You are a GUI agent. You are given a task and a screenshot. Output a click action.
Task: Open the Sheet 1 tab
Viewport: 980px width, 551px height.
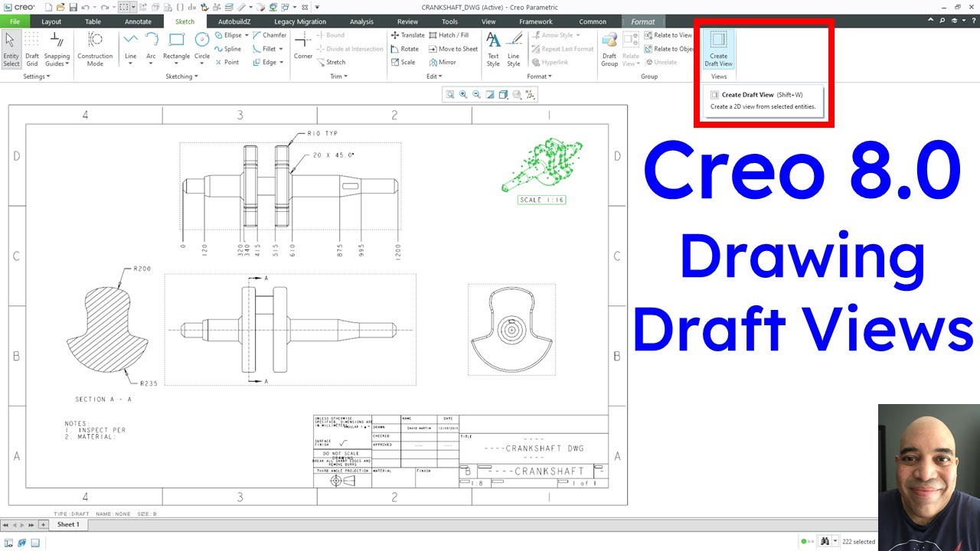67,524
